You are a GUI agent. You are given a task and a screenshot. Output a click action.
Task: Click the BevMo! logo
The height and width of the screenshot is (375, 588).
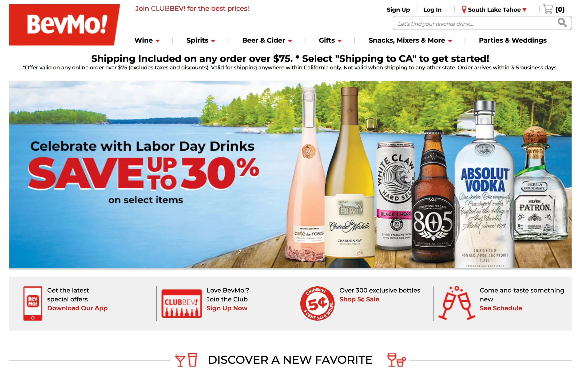point(64,25)
